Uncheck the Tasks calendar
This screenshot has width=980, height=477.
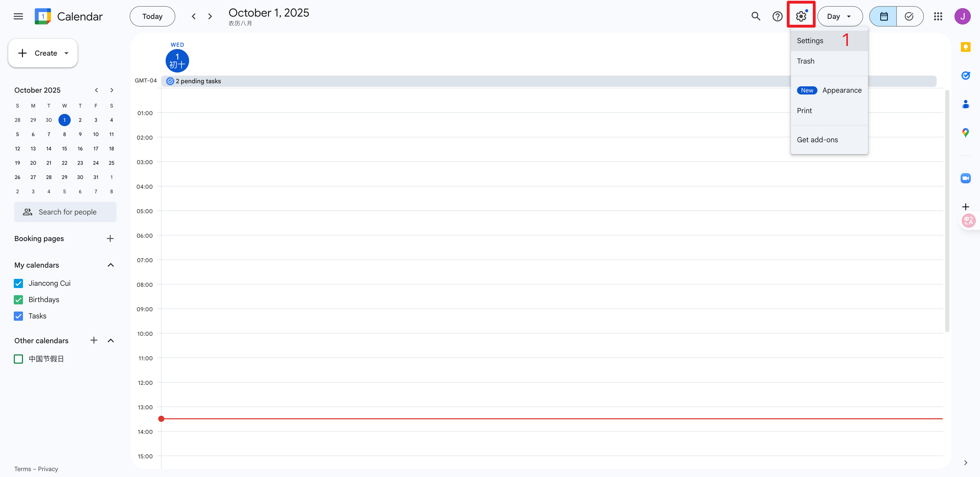click(18, 316)
